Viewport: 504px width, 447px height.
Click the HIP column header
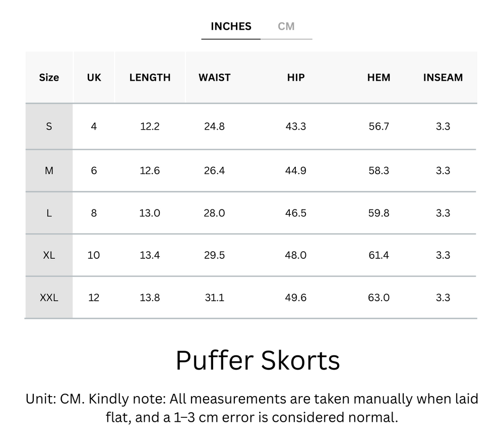[x=295, y=77]
